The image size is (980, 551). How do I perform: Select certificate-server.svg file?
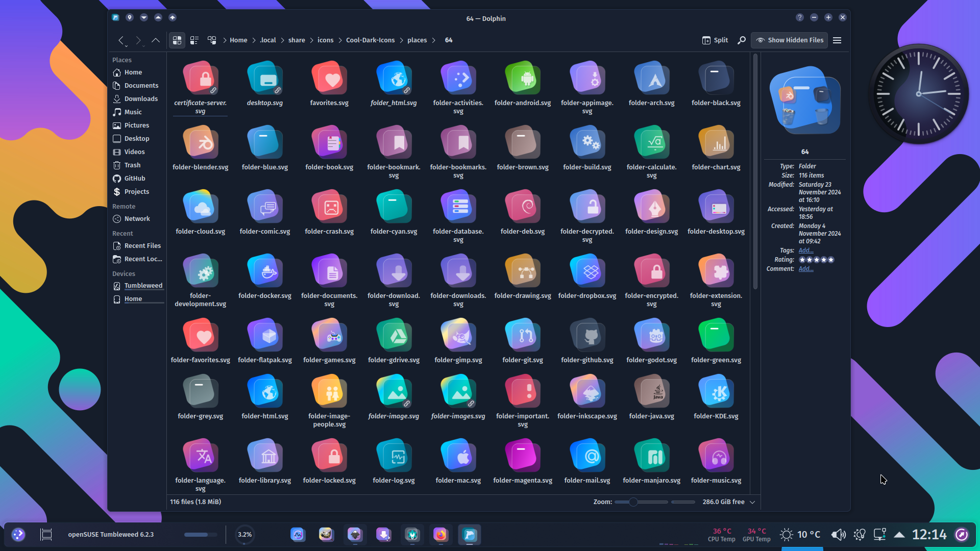(x=201, y=88)
